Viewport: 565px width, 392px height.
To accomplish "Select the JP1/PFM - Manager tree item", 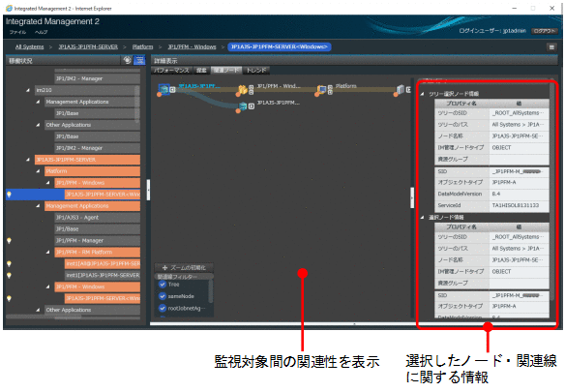I will (98, 241).
